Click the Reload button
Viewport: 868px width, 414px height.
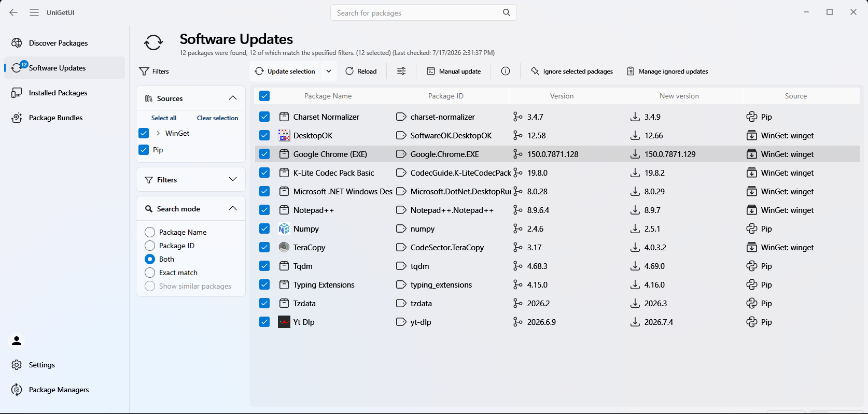[361, 71]
